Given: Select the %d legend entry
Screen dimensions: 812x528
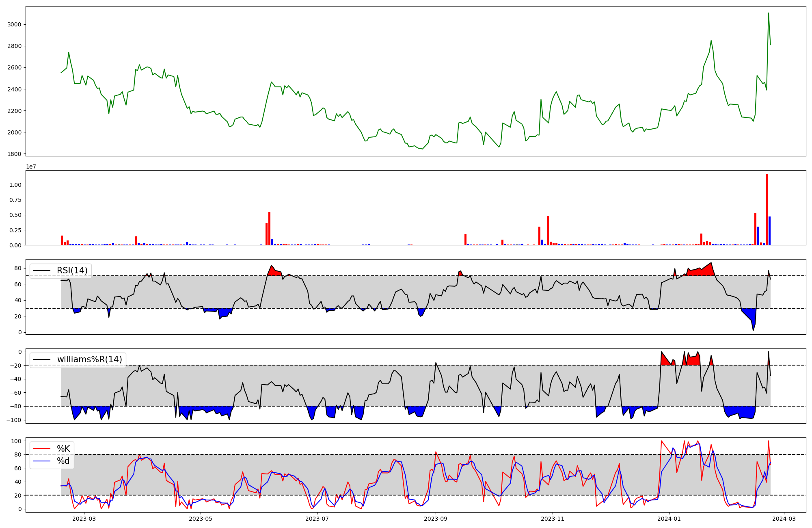Looking at the screenshot, I should [x=63, y=461].
